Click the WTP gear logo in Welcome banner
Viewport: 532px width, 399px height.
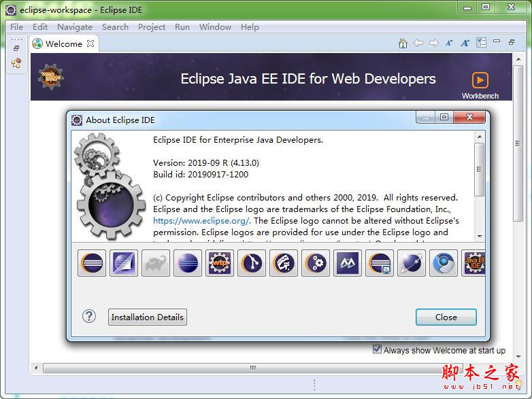(51, 77)
